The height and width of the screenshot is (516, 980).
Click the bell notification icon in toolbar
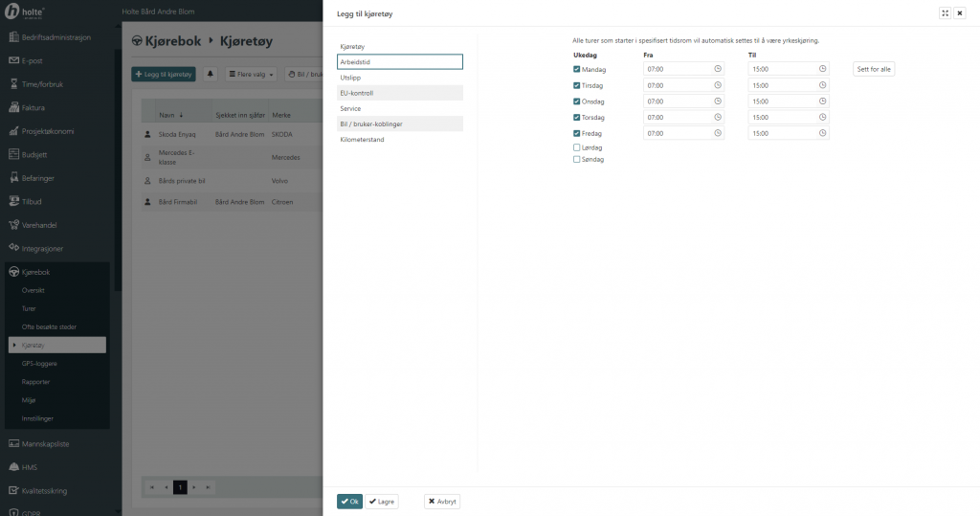coord(211,74)
